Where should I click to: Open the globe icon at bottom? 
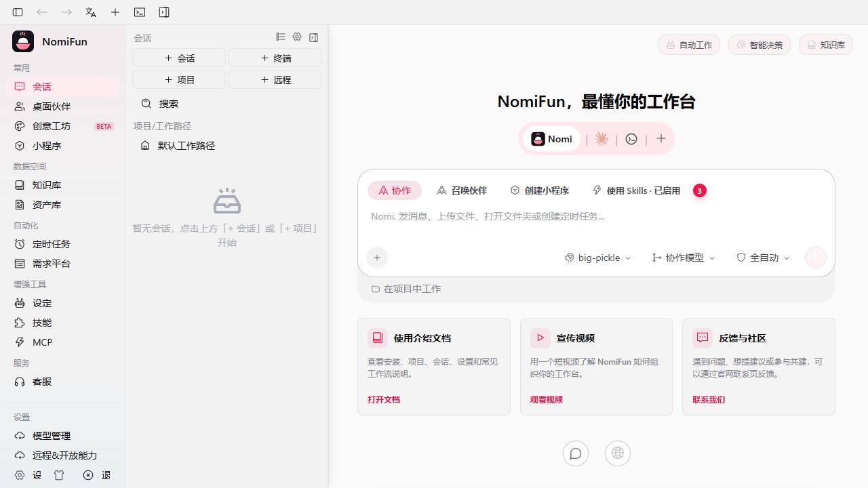pos(618,453)
